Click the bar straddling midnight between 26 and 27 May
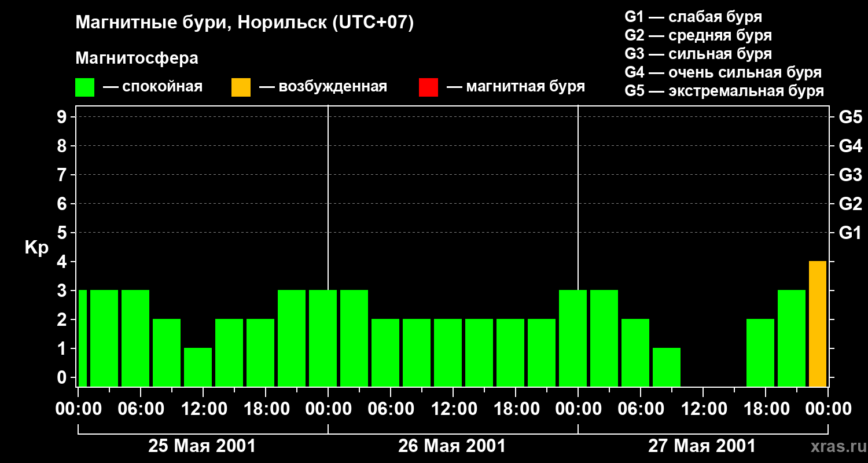Image resolution: width=868 pixels, height=463 pixels. point(573,338)
